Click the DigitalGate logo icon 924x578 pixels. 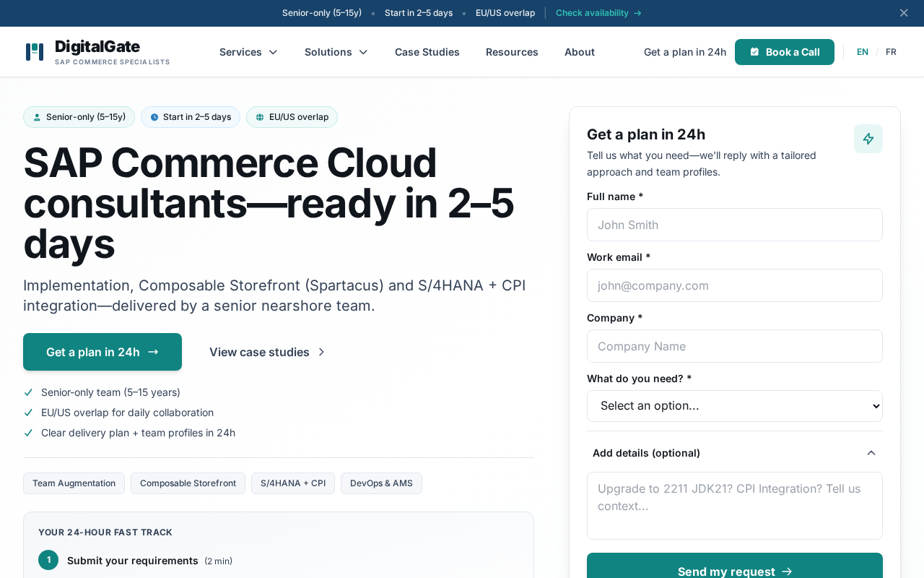click(35, 52)
